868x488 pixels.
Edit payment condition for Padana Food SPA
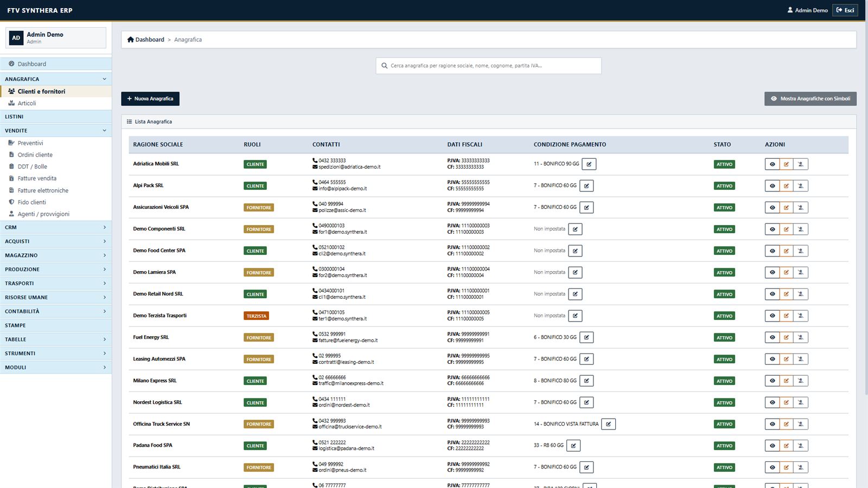point(573,446)
